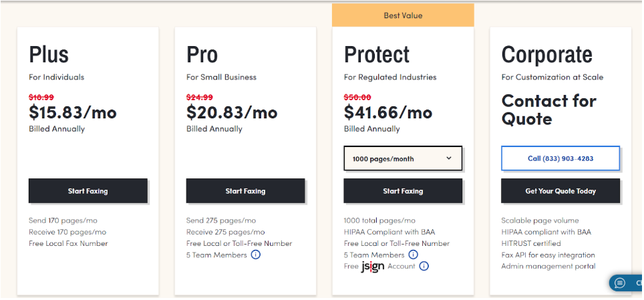Viewport: 644px width, 300px height.
Task: Open the 1000 pages/month selector
Action: [x=403, y=158]
